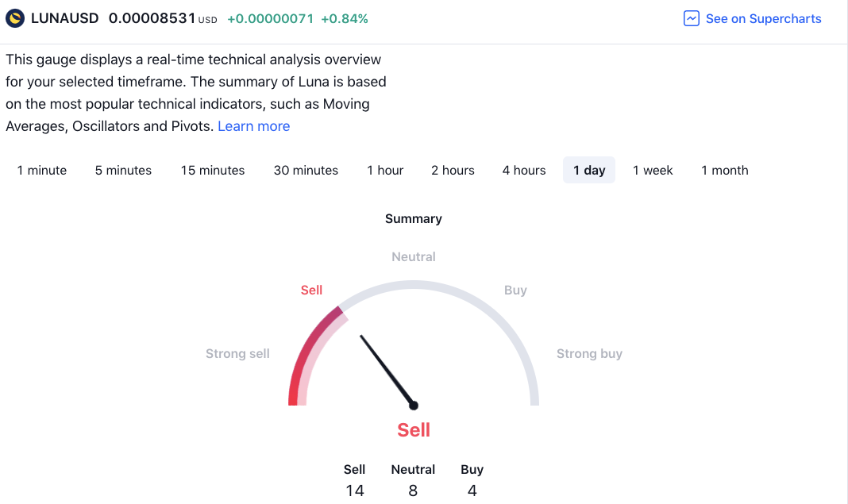This screenshot has height=504, width=848.
Task: Click the Strong sell gauge label
Action: [x=237, y=353]
